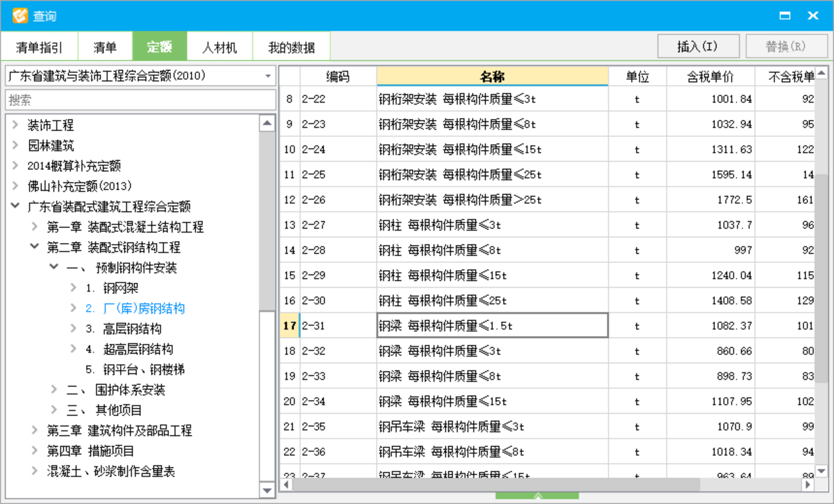Expand the 佛山补充定额(2013) node
Image resolution: width=834 pixels, height=504 pixels.
coord(16,186)
